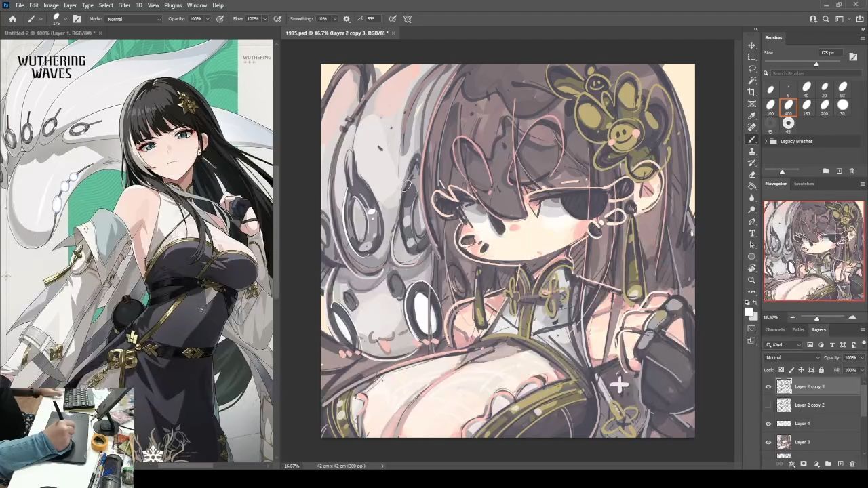Hide Layer 3 visibility eye
The width and height of the screenshot is (868, 488).
click(x=768, y=442)
